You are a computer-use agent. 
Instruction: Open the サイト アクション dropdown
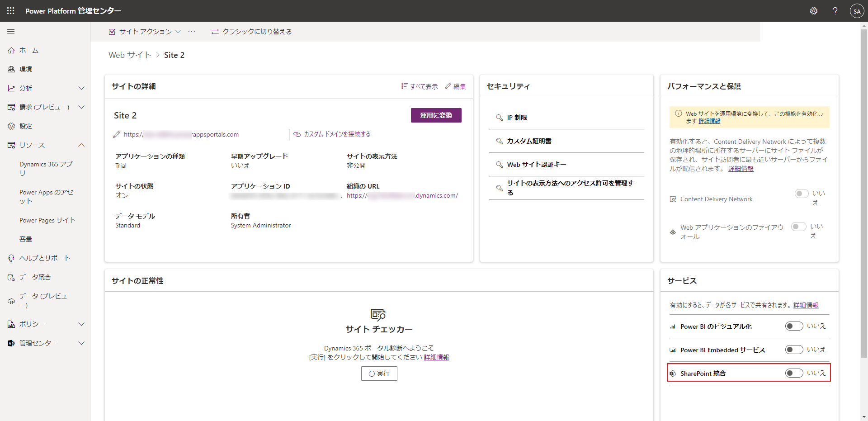pyautogui.click(x=145, y=32)
